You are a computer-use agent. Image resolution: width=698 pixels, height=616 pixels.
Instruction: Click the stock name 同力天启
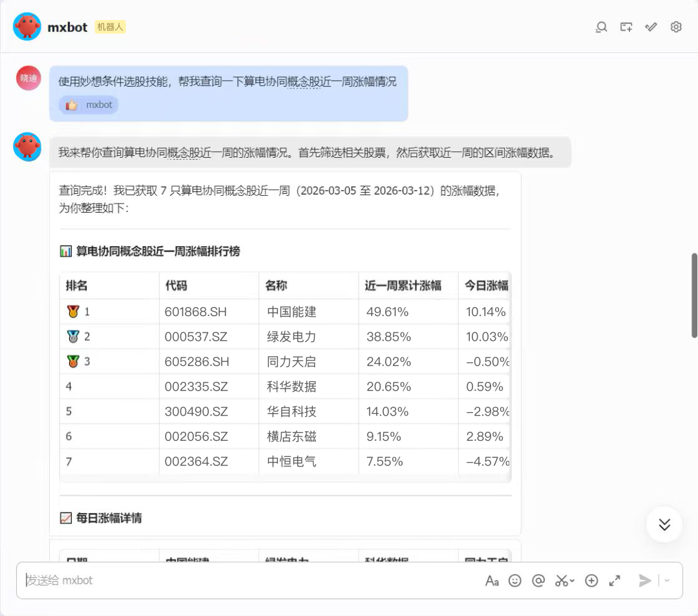tap(291, 361)
